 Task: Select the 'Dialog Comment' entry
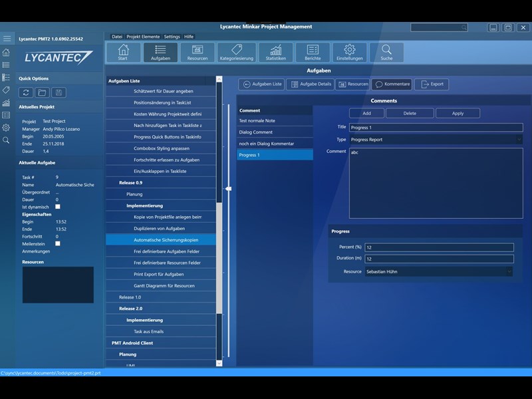coord(275,132)
